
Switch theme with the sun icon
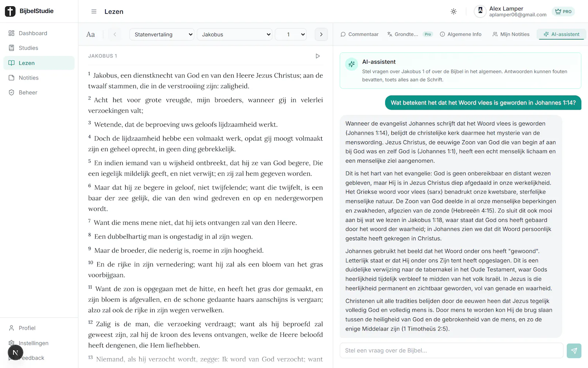coord(453,11)
